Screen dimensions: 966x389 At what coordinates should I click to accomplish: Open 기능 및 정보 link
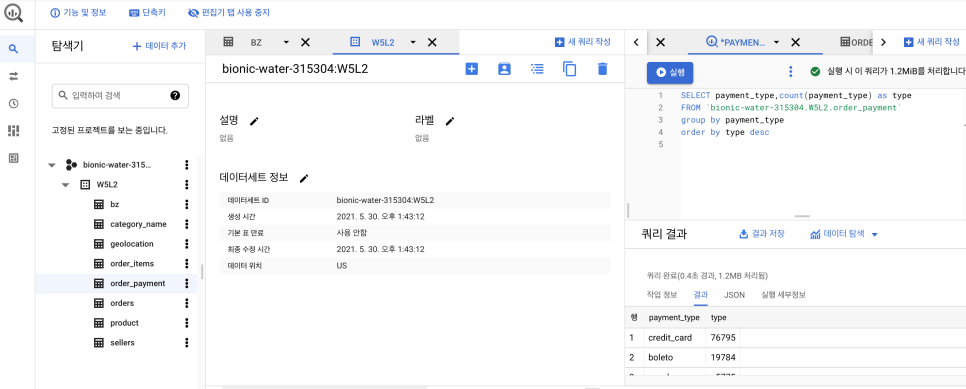tap(78, 12)
